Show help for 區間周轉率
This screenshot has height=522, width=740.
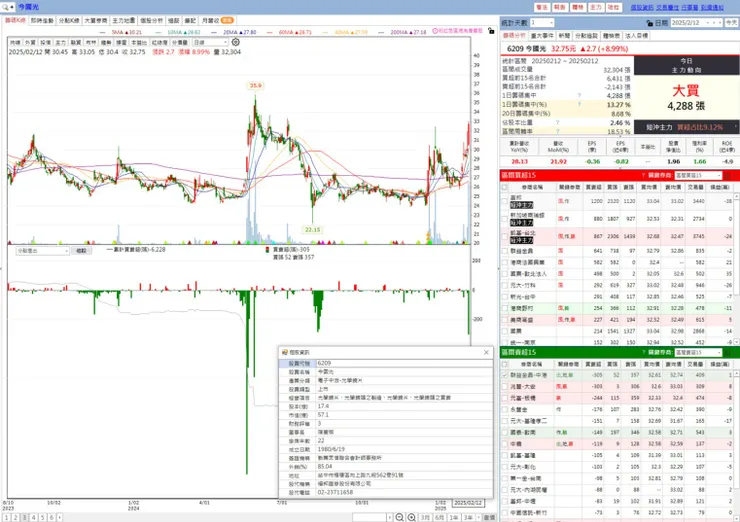pos(557,131)
